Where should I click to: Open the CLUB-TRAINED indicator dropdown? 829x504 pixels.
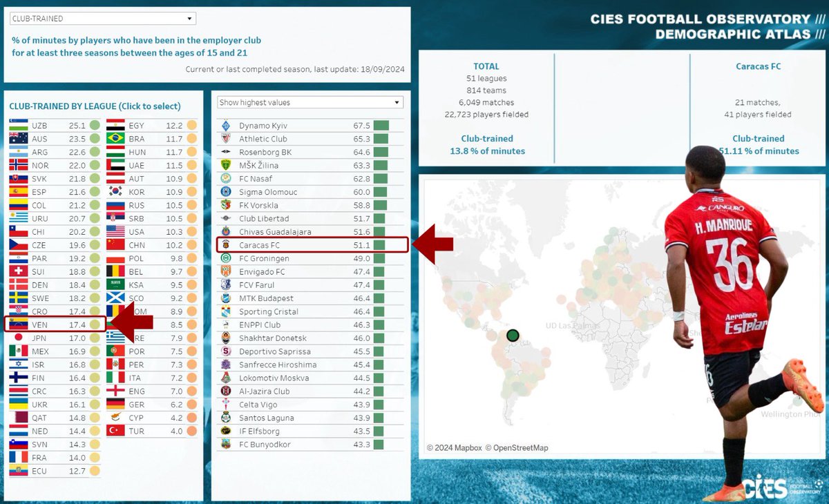click(x=103, y=19)
